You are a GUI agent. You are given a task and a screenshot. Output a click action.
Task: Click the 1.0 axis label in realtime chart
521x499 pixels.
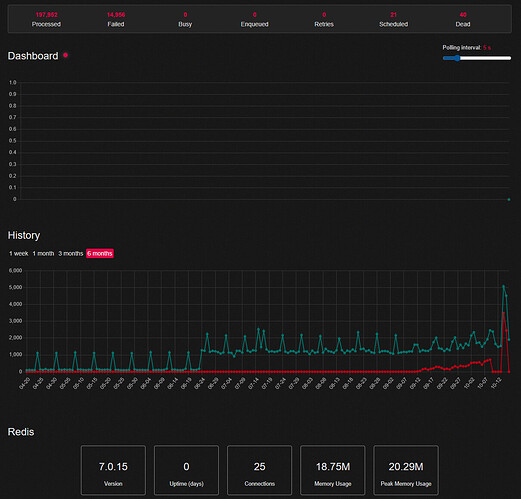(x=12, y=82)
